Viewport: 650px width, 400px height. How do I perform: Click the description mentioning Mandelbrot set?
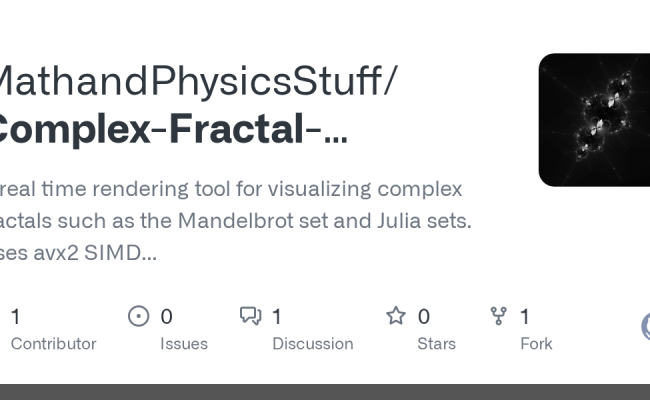tap(235, 221)
